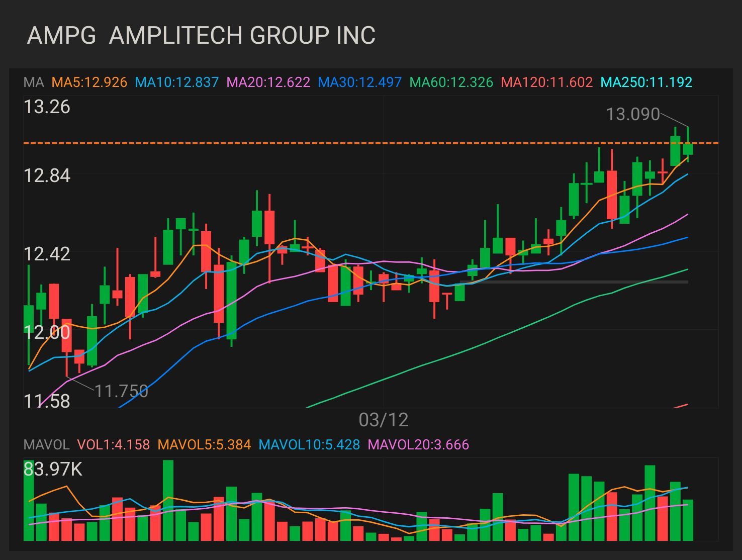Click the 13.26 price axis label
The image size is (742, 560).
point(47,107)
